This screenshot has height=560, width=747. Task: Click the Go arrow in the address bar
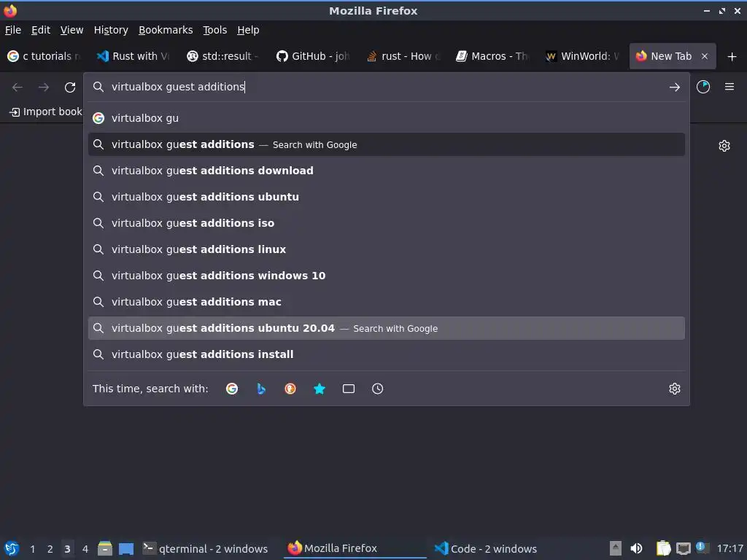coord(674,87)
